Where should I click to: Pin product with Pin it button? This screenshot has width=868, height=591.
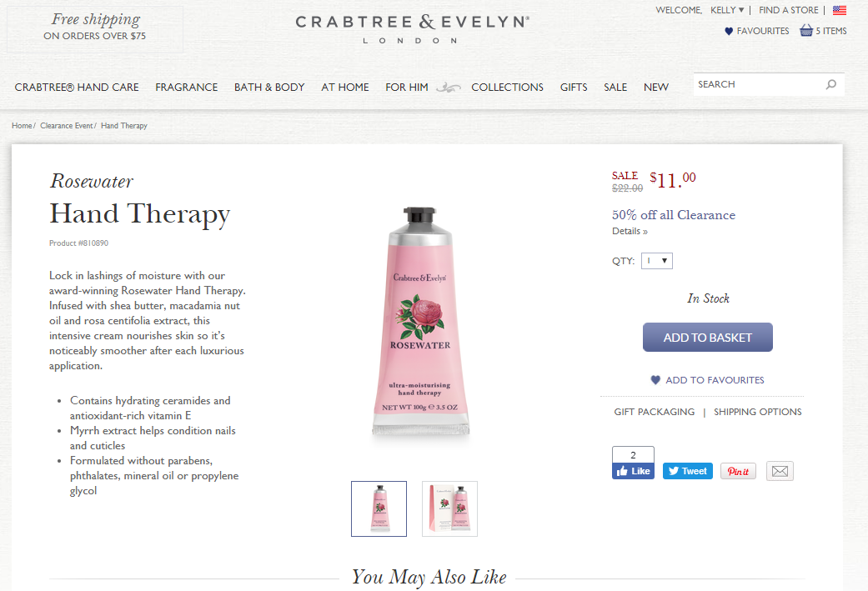738,471
